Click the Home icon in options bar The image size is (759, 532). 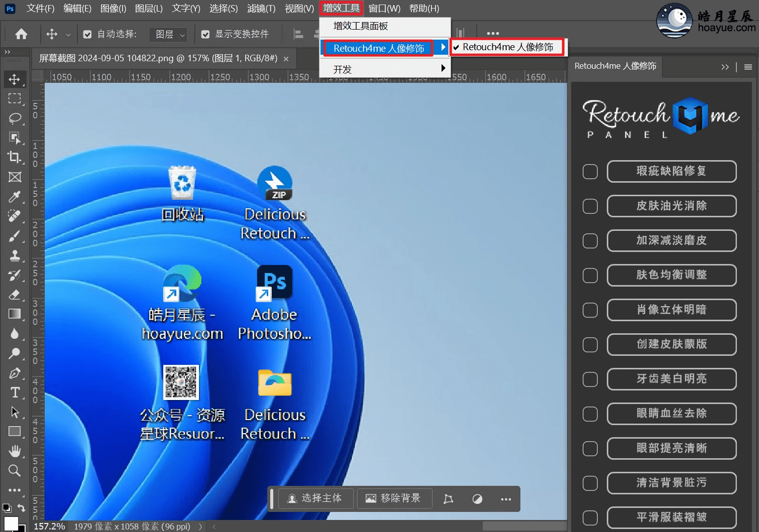(21, 34)
